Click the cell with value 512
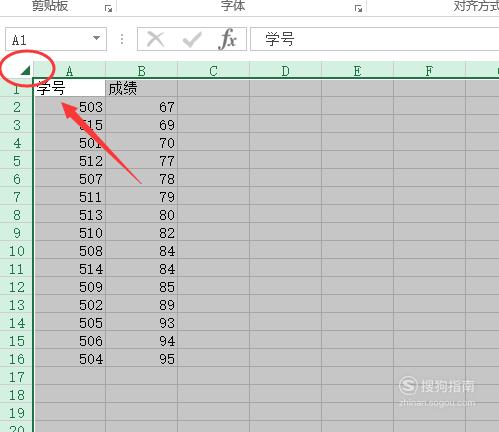 pyautogui.click(x=69, y=161)
